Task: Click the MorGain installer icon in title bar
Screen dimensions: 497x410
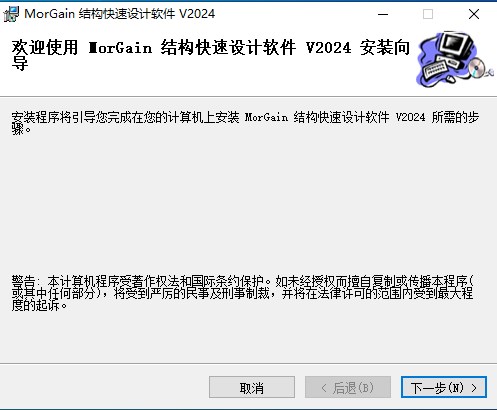Action: [x=11, y=14]
